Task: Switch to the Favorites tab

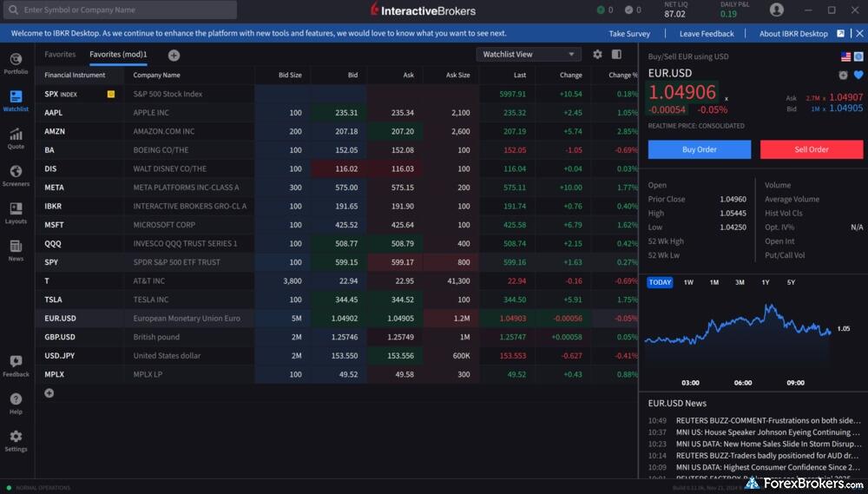Action: [x=60, y=54]
